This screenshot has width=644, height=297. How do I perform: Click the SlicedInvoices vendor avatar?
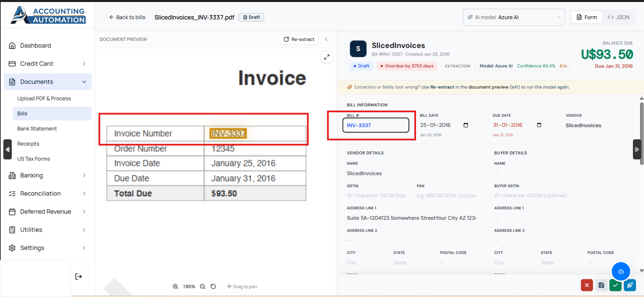coord(358,49)
